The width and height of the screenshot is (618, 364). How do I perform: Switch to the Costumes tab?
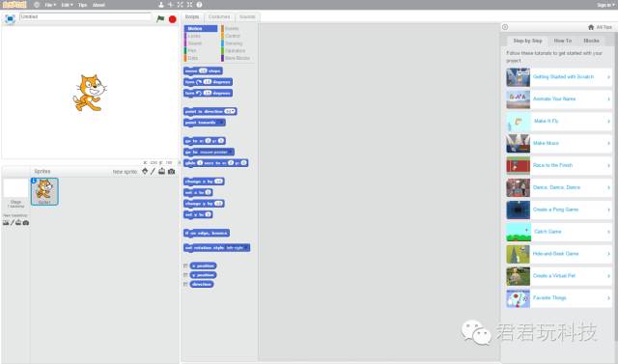(219, 17)
